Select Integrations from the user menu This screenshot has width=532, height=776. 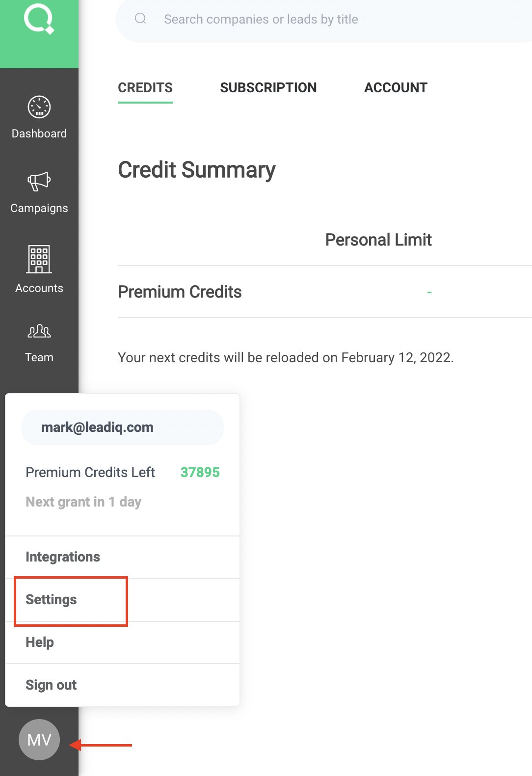63,557
